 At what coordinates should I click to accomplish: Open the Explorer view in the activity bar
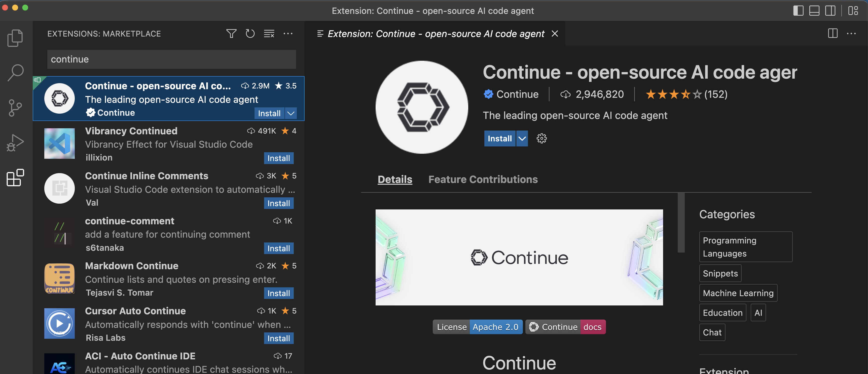click(15, 38)
